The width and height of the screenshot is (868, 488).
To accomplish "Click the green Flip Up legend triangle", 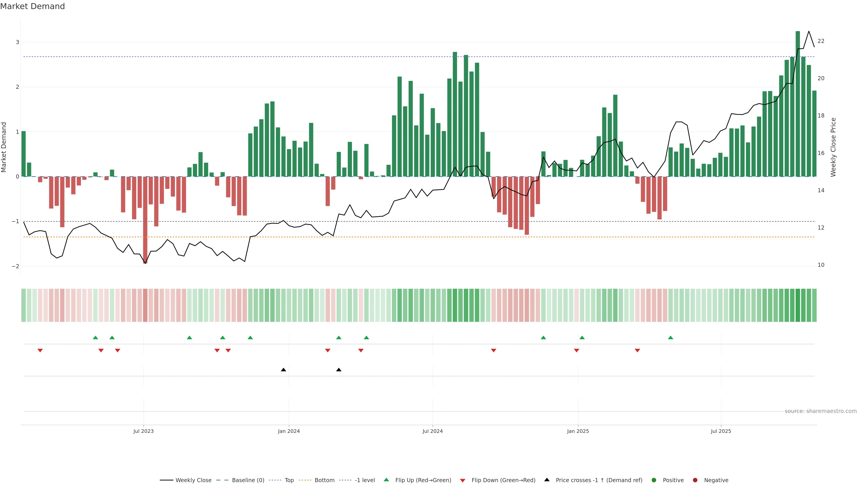I will (x=387, y=480).
